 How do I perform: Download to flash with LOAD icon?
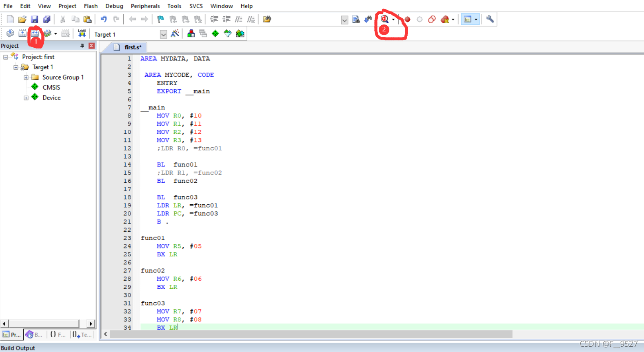[x=82, y=33]
